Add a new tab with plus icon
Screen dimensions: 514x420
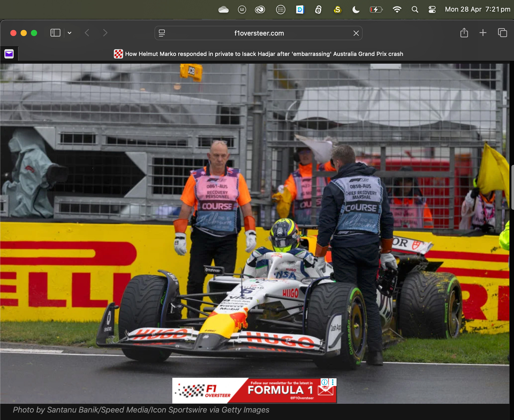[483, 33]
